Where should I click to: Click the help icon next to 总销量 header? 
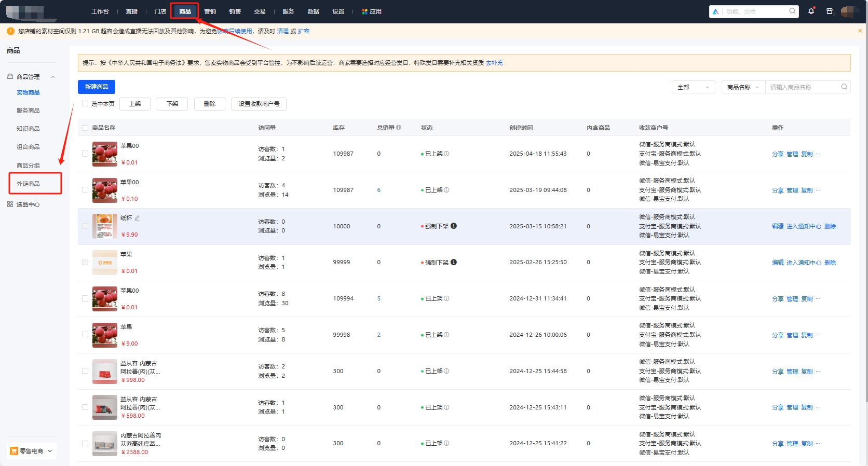(399, 128)
